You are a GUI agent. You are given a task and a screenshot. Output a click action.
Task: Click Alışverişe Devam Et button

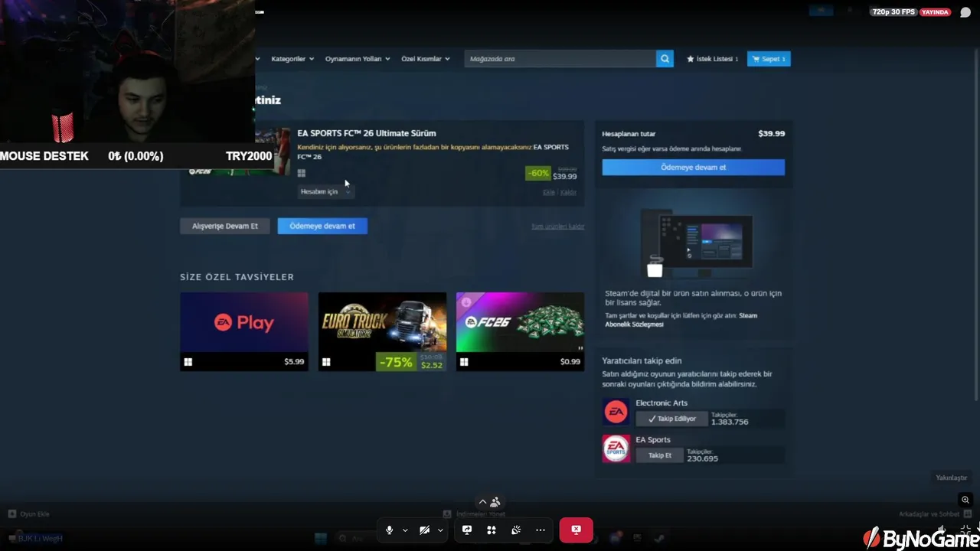click(x=225, y=226)
